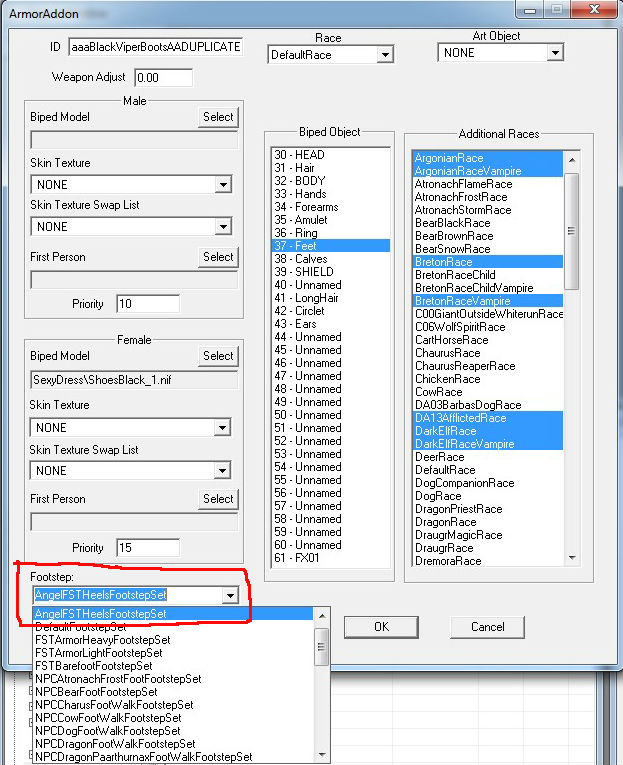Click Select for Female First Person

218,499
